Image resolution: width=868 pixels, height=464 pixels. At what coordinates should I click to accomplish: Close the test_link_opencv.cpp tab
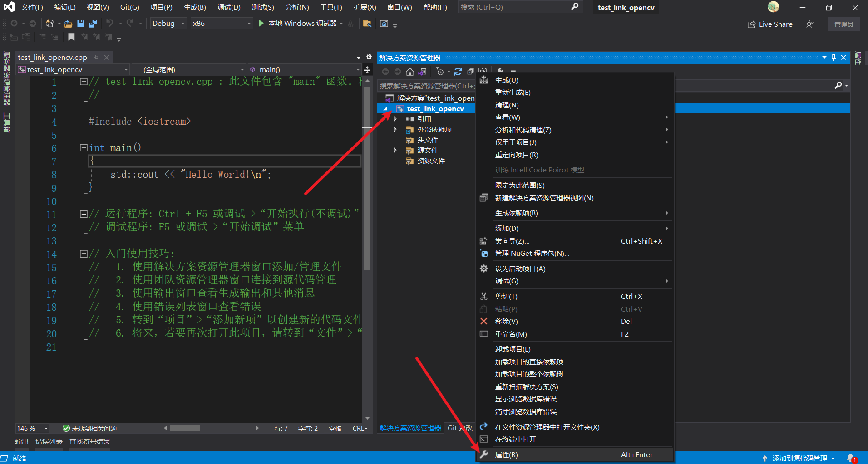tap(107, 58)
